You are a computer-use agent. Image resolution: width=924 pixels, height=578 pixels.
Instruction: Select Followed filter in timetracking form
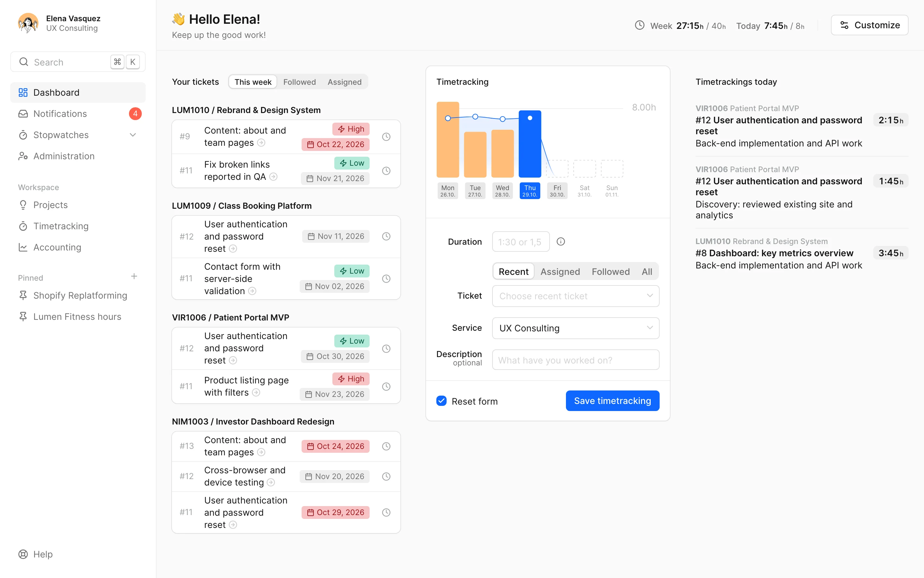click(611, 271)
